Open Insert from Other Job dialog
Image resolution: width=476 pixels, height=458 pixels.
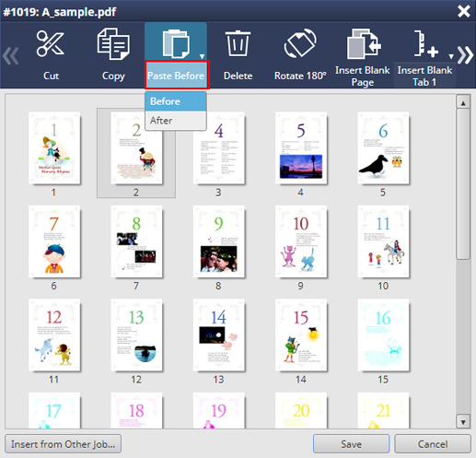(63, 444)
